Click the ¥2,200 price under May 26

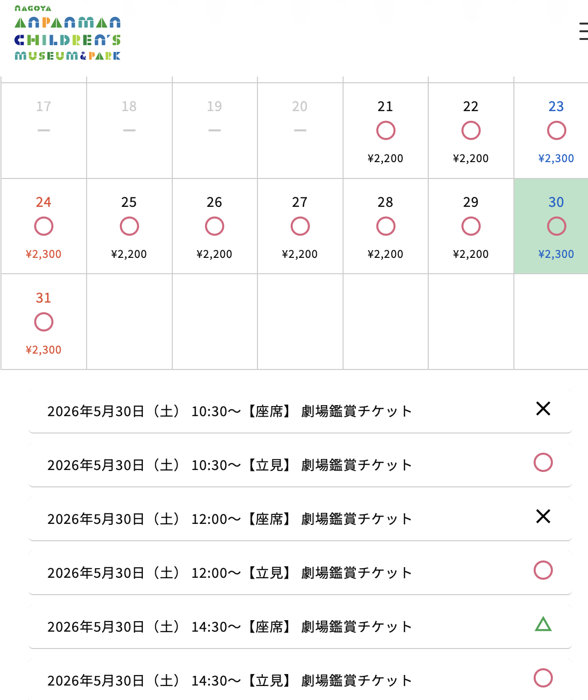[x=215, y=254]
